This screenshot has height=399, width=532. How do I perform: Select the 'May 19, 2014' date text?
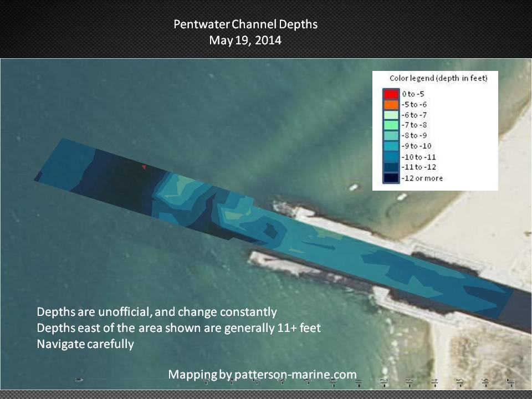click(x=245, y=40)
